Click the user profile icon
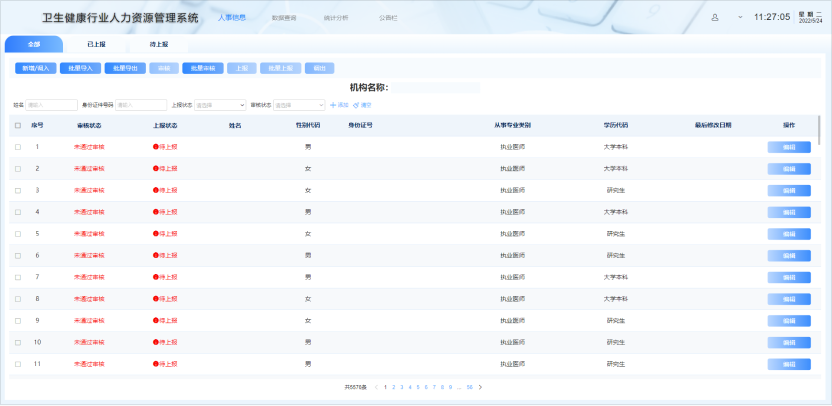 point(715,18)
